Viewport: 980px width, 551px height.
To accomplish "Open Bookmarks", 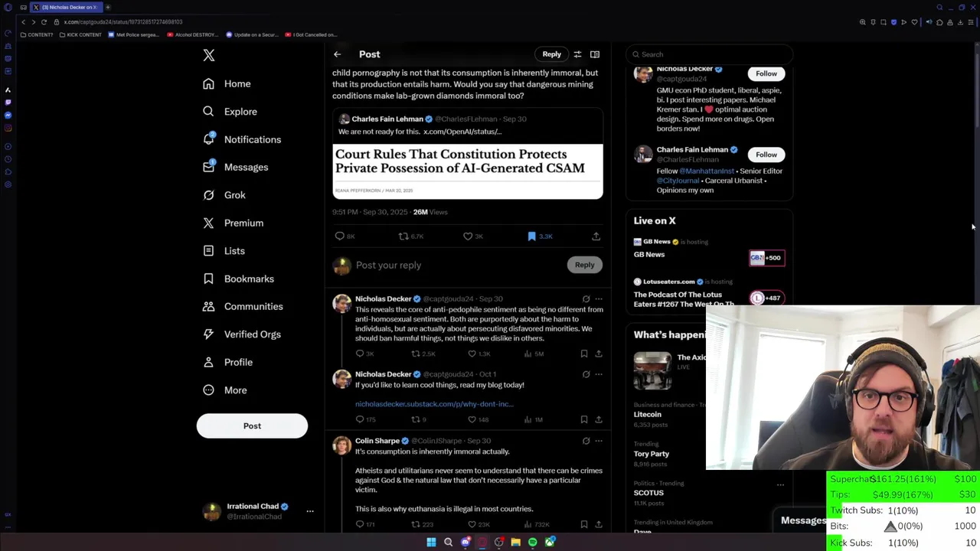I will tap(238, 279).
